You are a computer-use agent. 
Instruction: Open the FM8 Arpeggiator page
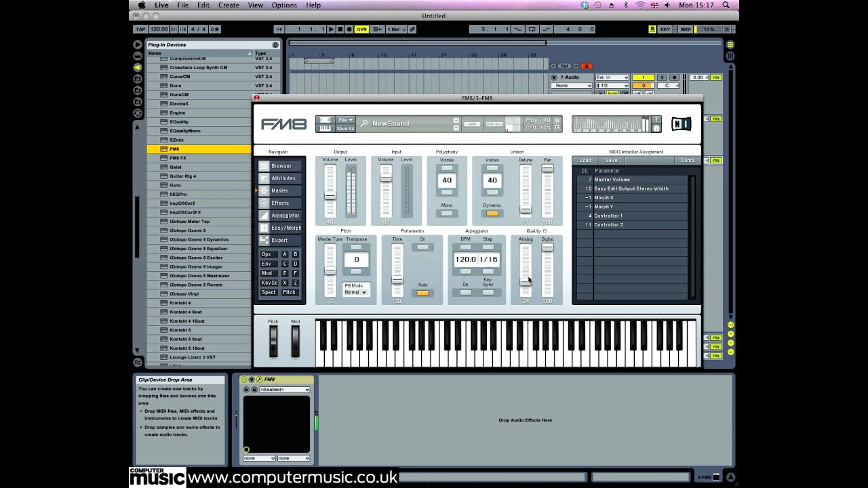point(281,216)
